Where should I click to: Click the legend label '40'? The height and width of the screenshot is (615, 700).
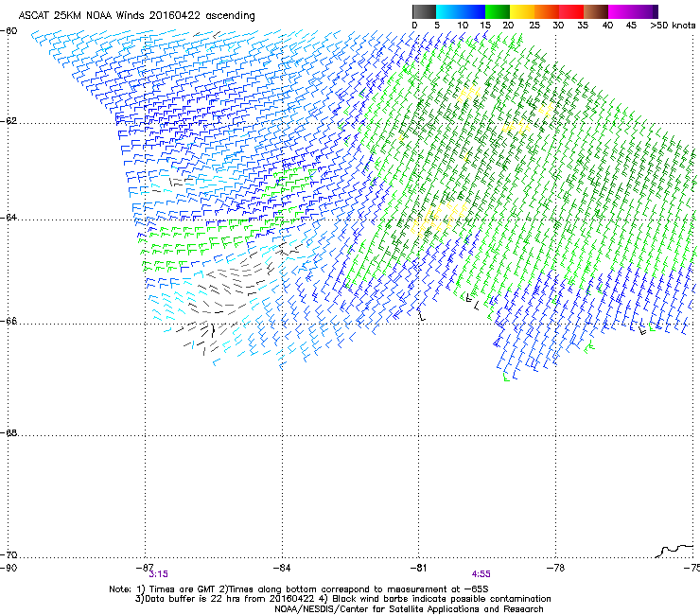click(x=607, y=26)
